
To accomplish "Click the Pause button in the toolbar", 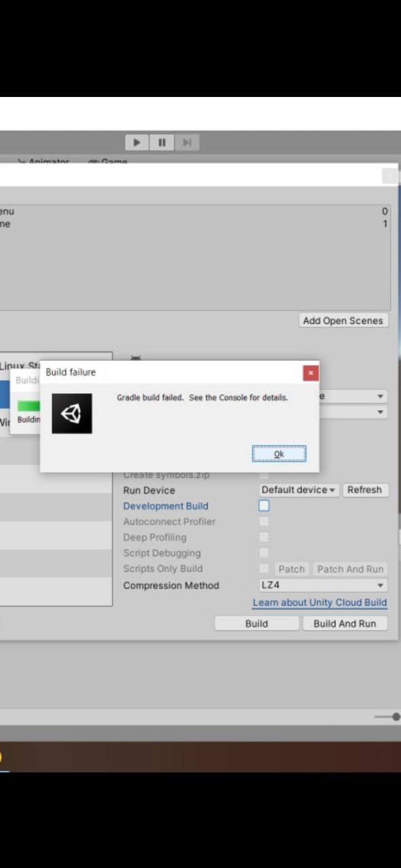I will coord(161,142).
